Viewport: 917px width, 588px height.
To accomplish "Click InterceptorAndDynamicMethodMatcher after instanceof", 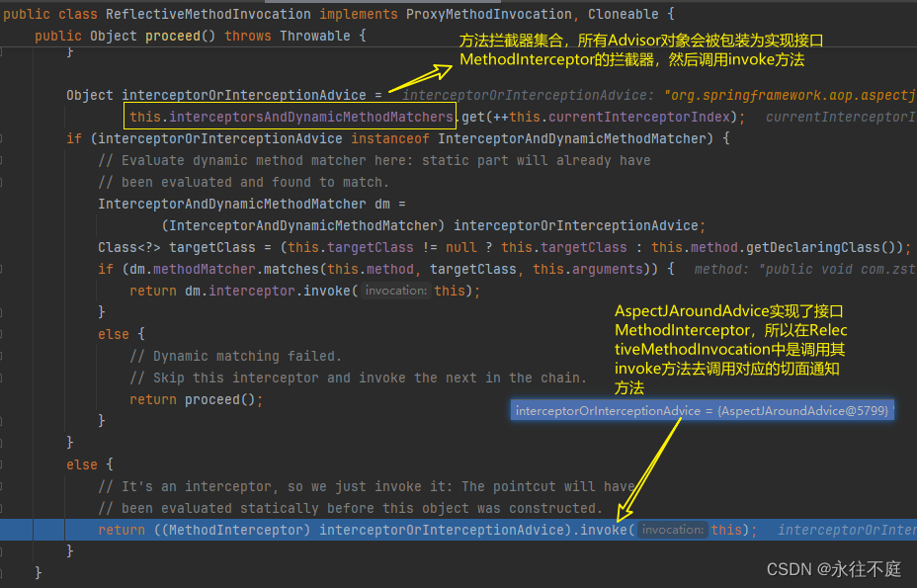I will 572,138.
